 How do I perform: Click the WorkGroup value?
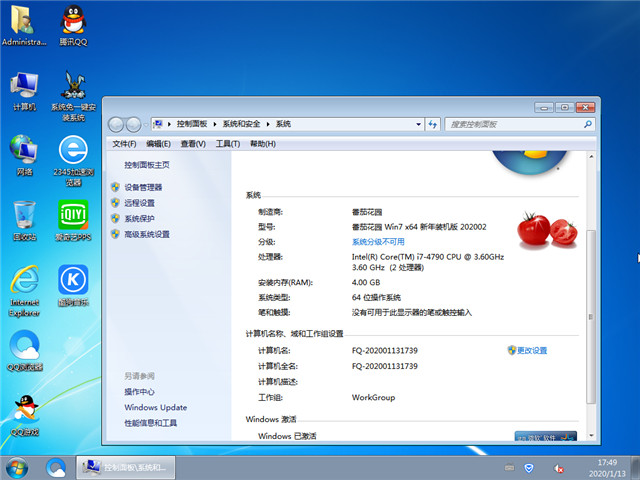coord(373,398)
